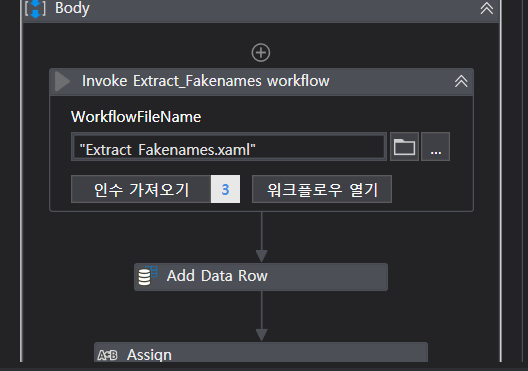The height and width of the screenshot is (371, 528).
Task: Edit the WorkflowFileName input field
Action: [229, 147]
